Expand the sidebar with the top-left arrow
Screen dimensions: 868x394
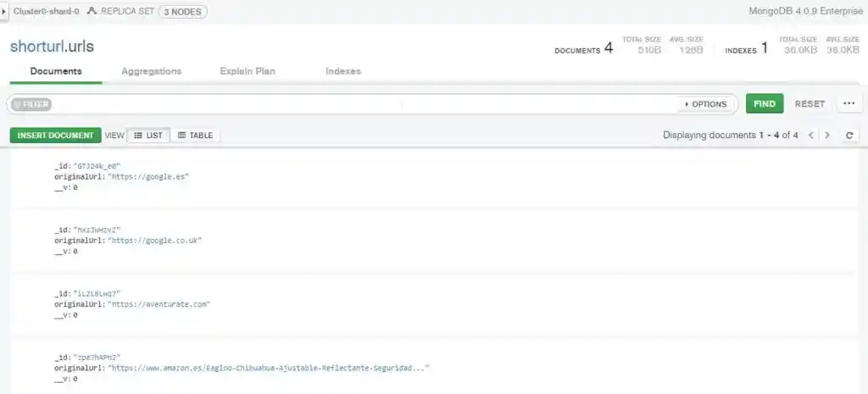coord(3,11)
